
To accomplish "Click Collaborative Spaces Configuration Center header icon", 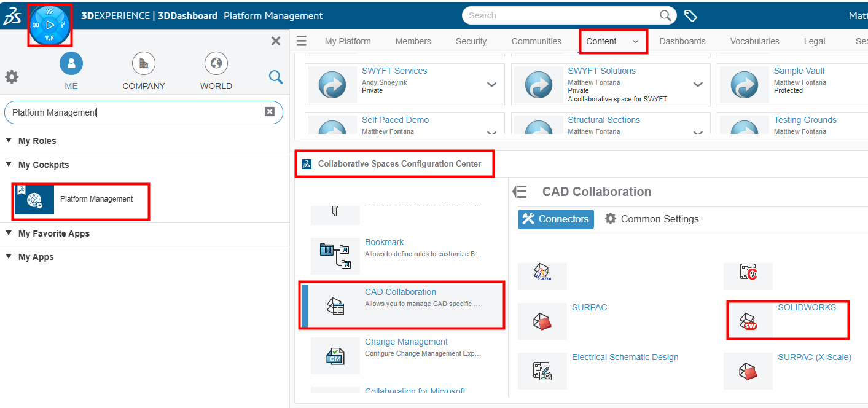I will [x=307, y=164].
